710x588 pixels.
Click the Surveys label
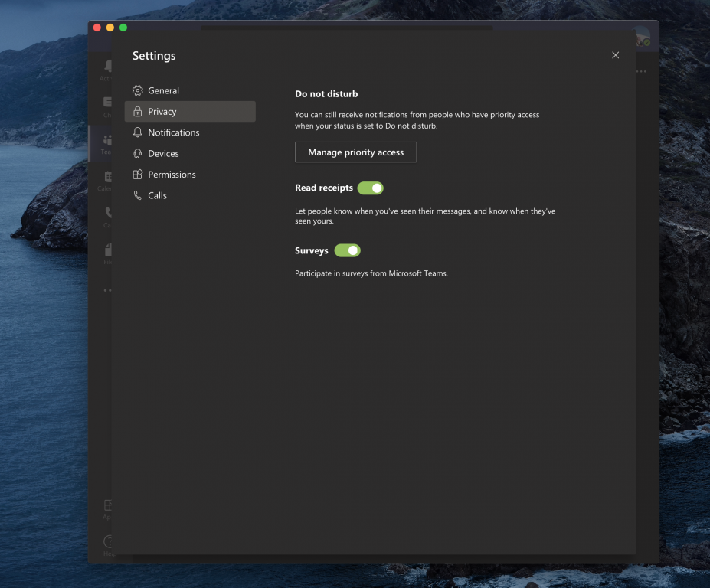click(312, 251)
